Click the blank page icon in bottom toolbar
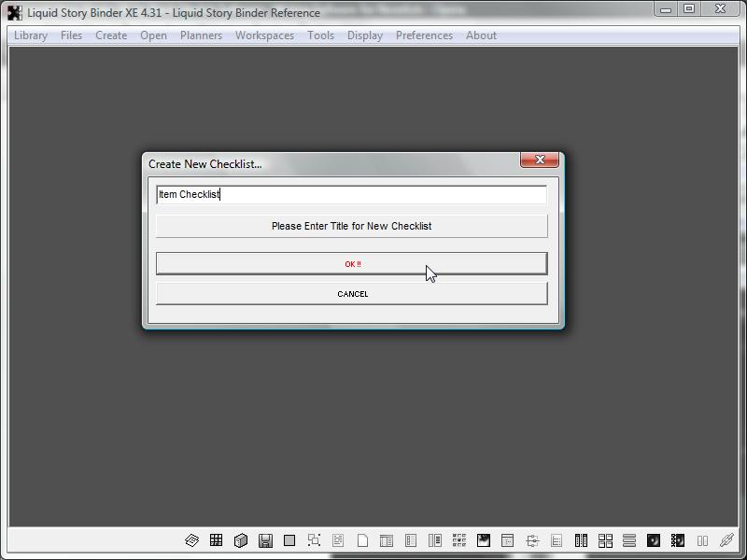Image resolution: width=747 pixels, height=560 pixels. pos(362,540)
